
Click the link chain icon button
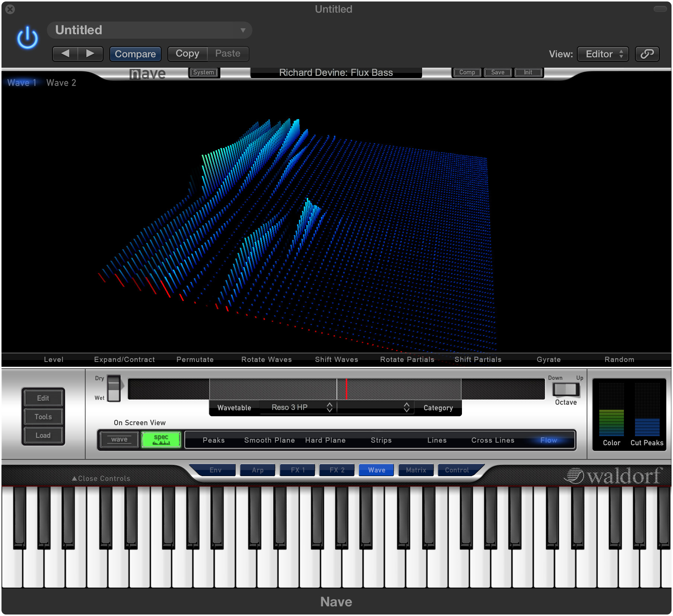click(x=647, y=54)
